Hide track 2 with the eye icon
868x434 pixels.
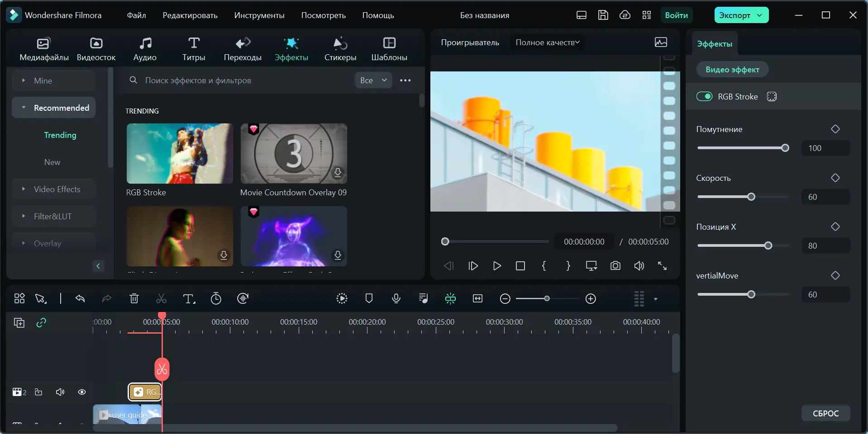82,392
